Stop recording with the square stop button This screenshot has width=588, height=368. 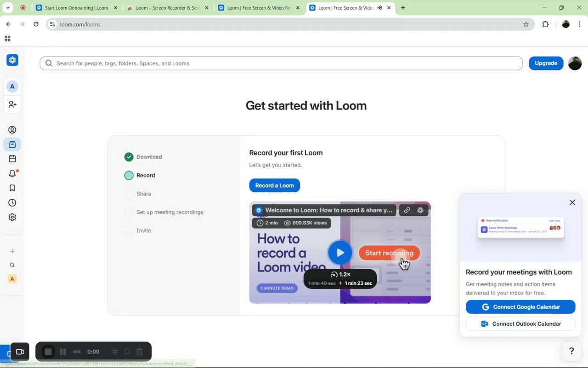pos(48,352)
